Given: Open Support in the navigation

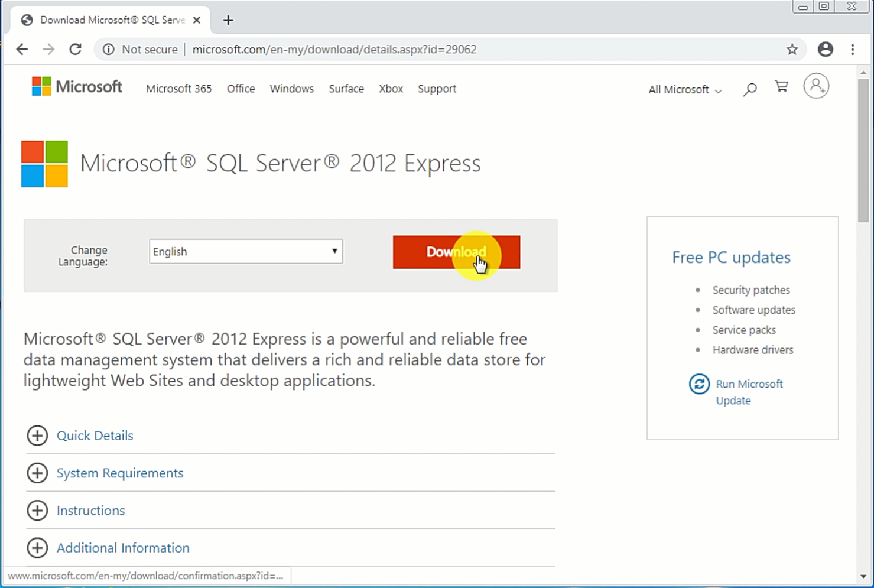Looking at the screenshot, I should [437, 89].
